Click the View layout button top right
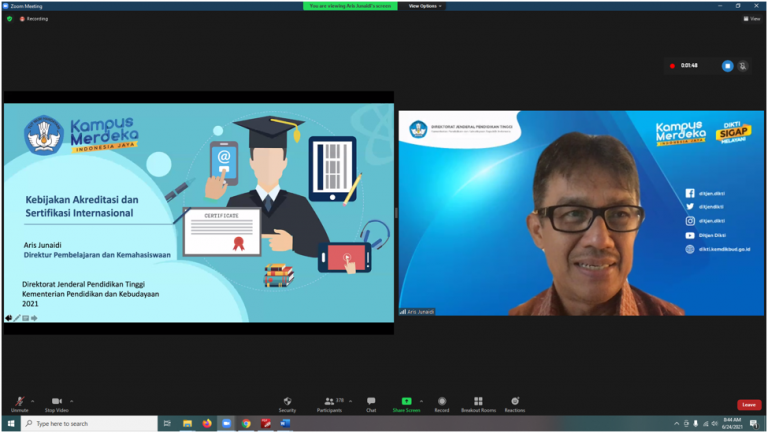 (x=752, y=18)
